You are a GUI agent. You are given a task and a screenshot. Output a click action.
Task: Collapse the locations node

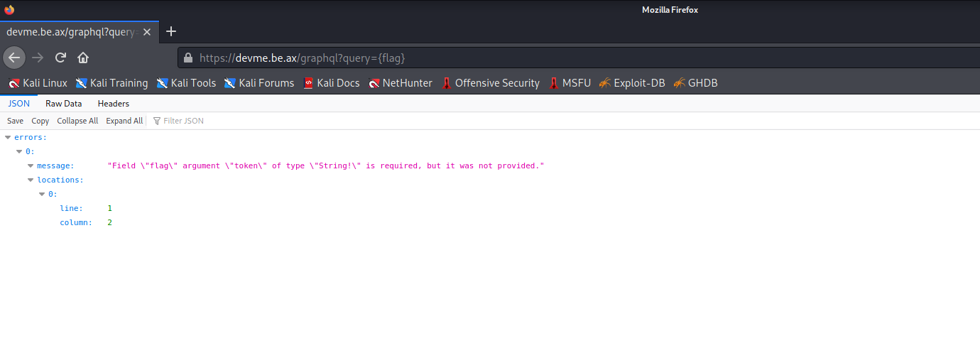point(31,180)
